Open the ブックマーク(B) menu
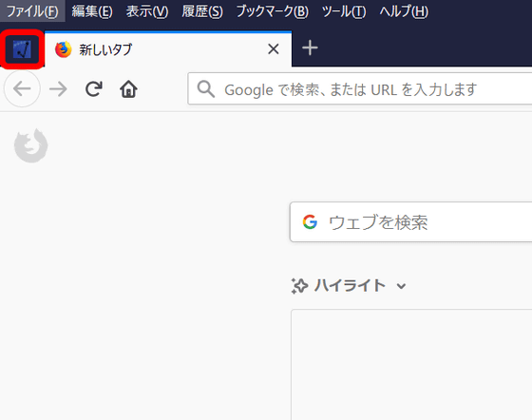 [272, 11]
